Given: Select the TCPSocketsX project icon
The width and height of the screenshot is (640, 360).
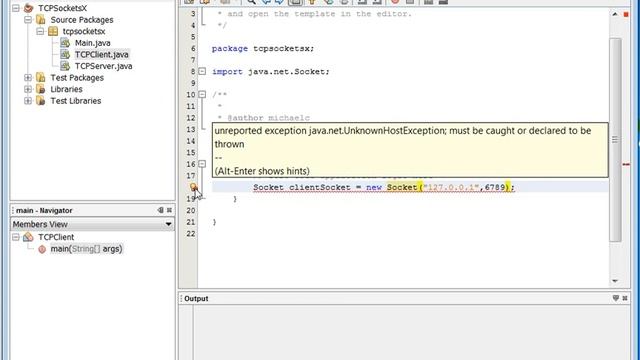Looking at the screenshot, I should click(x=28, y=8).
